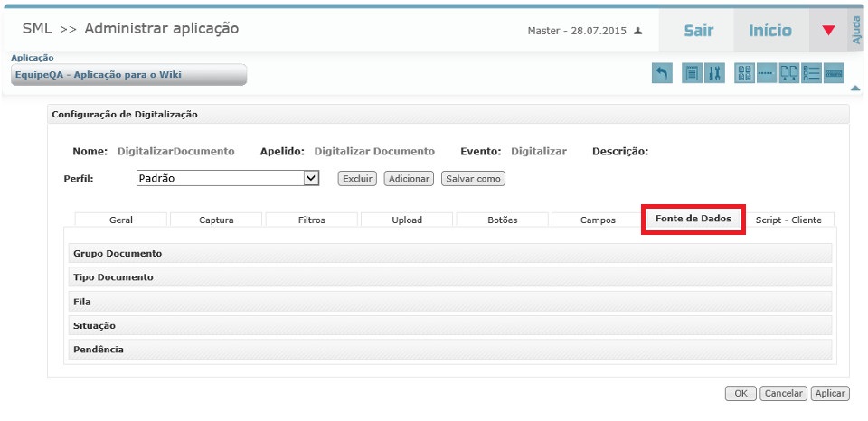Click the A/B documents compare icon
The width and height of the screenshot is (868, 421).
click(x=789, y=74)
